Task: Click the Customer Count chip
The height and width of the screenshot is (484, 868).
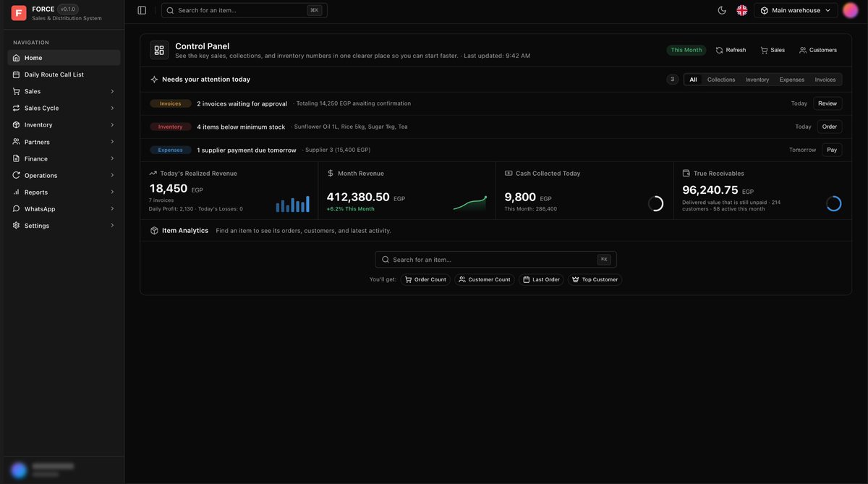Action: 485,279
